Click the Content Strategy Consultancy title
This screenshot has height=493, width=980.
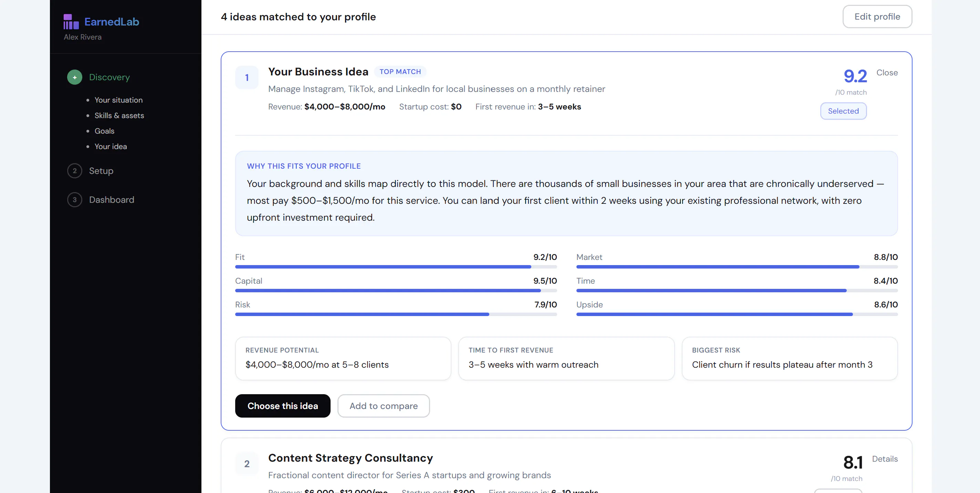(351, 458)
